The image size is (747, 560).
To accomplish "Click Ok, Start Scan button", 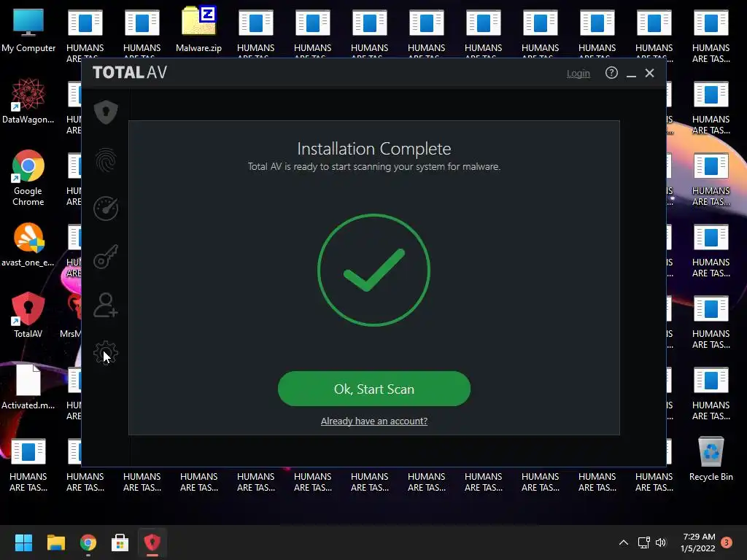I will pos(374,389).
